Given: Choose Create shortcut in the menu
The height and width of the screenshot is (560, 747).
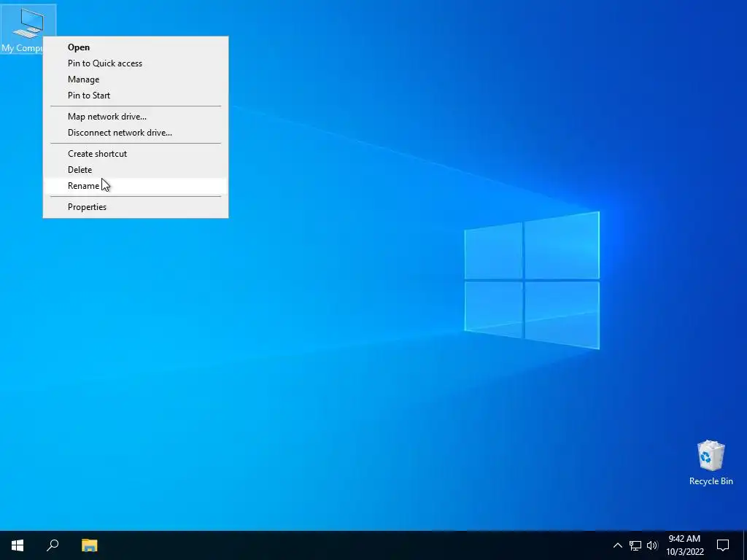Looking at the screenshot, I should (x=136, y=154).
